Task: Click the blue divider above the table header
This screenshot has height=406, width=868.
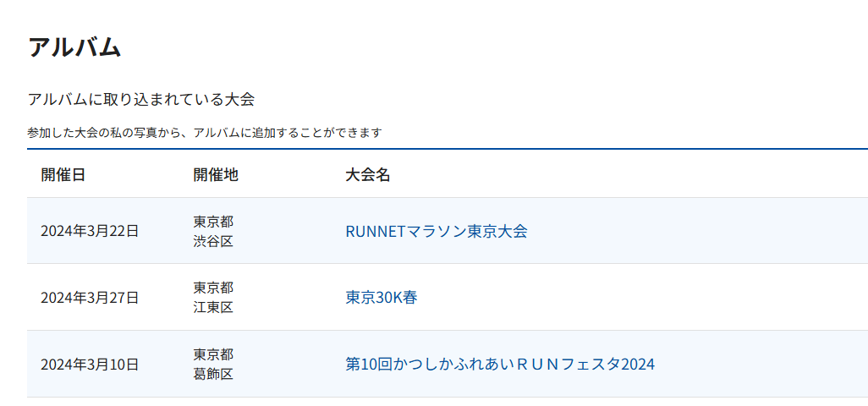Action: tap(447, 149)
